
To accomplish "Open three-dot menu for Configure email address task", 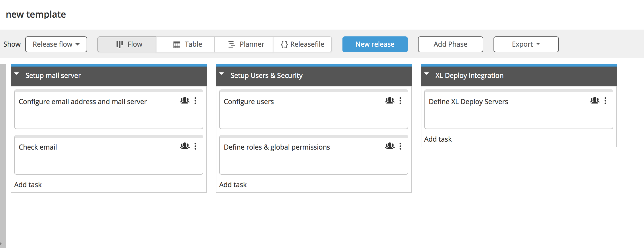I will [195, 101].
